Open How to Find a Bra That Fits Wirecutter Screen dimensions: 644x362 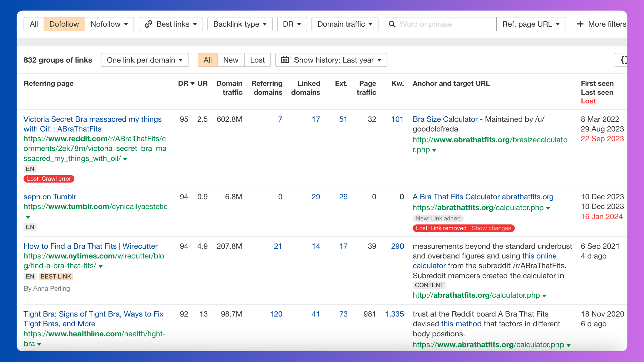[91, 246]
